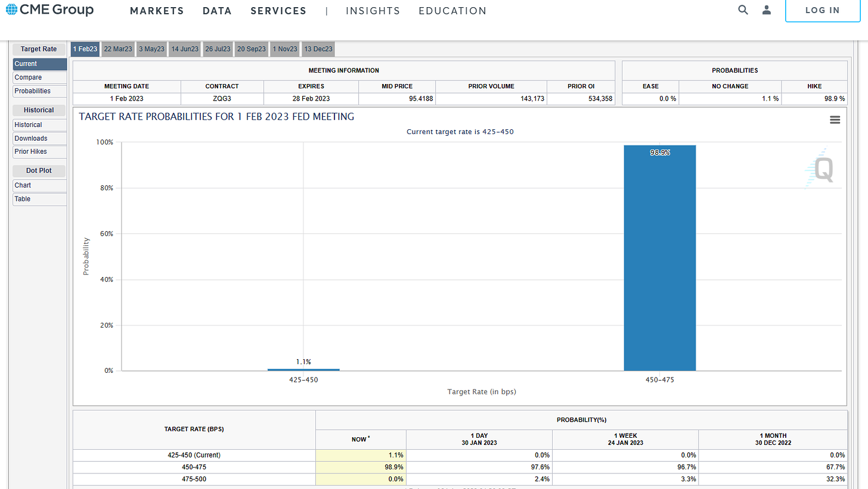The width and height of the screenshot is (868, 489).
Task: Click the Historical section header
Action: click(x=39, y=110)
